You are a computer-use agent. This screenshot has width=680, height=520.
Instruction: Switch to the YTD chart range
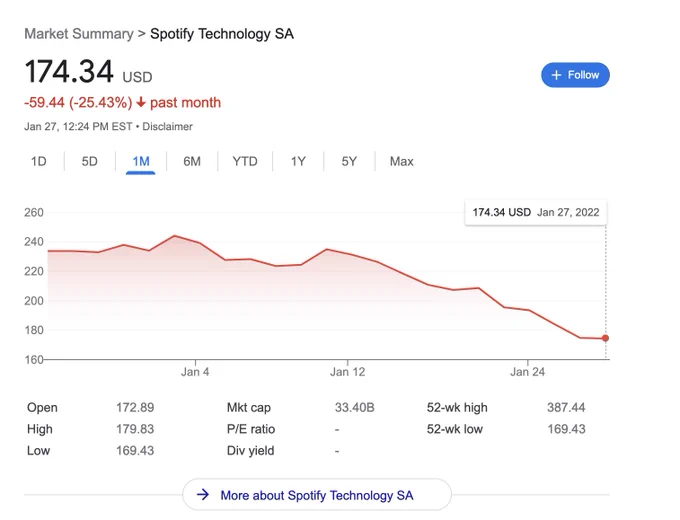pyautogui.click(x=245, y=161)
